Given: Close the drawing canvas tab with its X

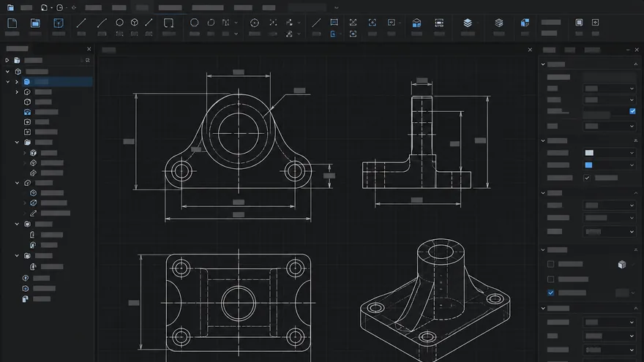Looking at the screenshot, I should pyautogui.click(x=530, y=50).
